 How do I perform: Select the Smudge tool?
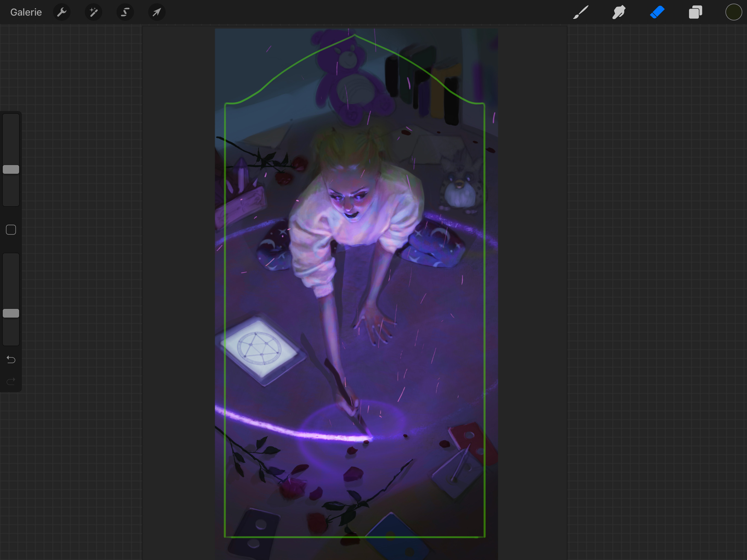coord(619,13)
